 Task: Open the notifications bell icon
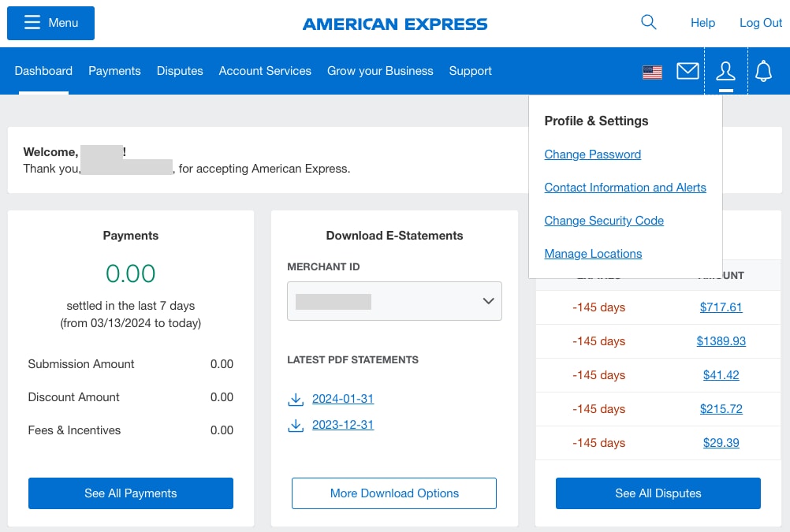pyautogui.click(x=762, y=70)
